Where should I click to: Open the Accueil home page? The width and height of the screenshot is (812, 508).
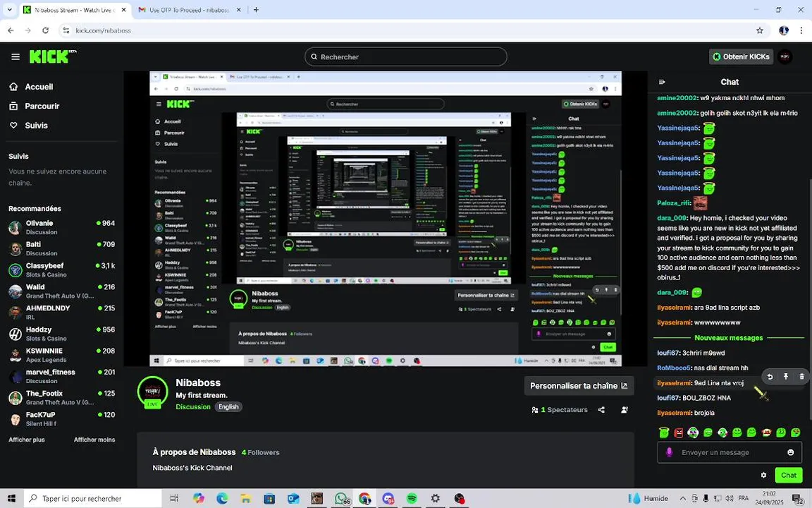(32, 87)
